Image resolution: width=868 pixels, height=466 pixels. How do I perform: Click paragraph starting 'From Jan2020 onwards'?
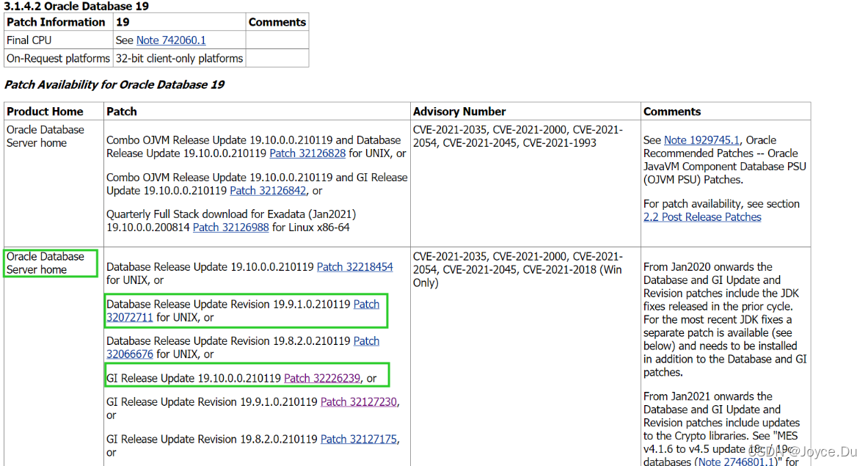click(x=725, y=319)
